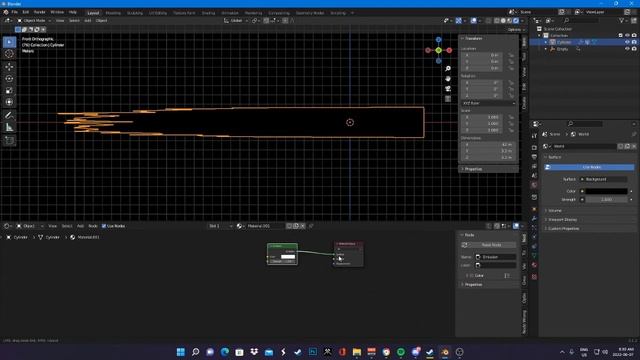Open the Object properties orange square tab
Image resolution: width=640 pixels, height=360 pixels.
pos(534,209)
